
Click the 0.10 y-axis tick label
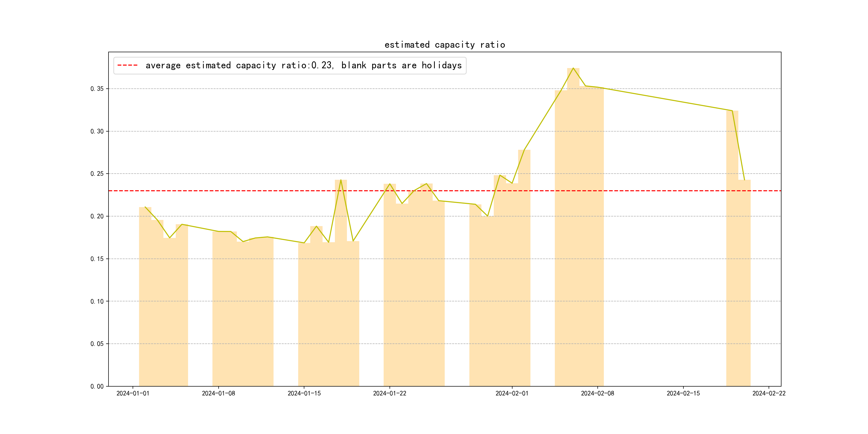[x=97, y=301]
